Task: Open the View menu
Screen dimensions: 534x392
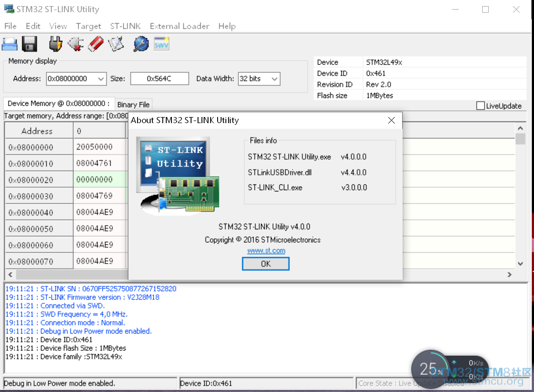Action: (58, 26)
